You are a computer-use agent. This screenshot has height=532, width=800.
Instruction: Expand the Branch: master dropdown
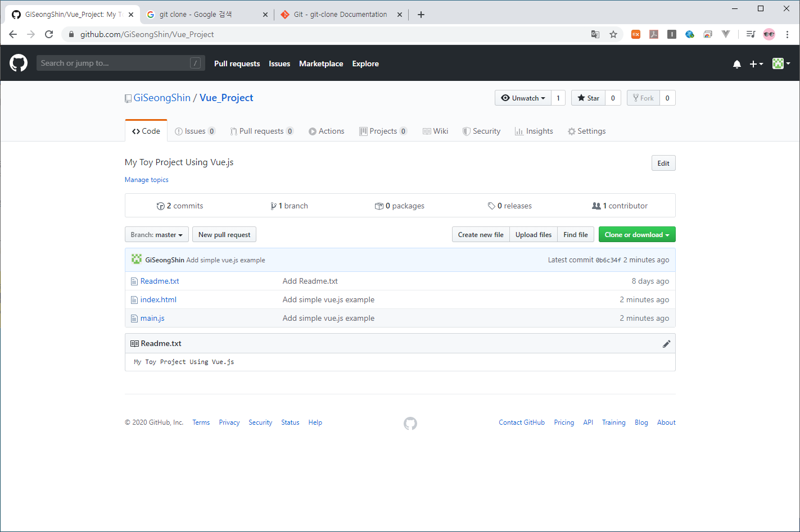click(157, 234)
